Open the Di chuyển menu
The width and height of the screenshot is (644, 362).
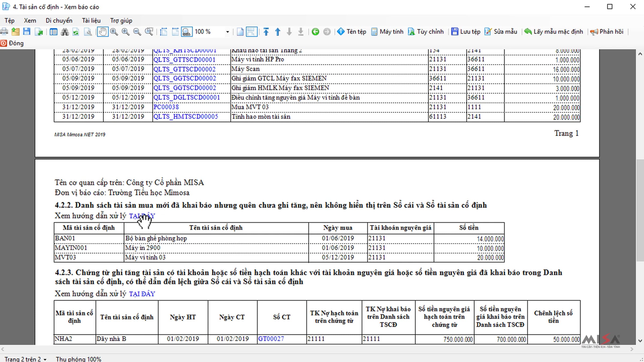click(x=59, y=21)
